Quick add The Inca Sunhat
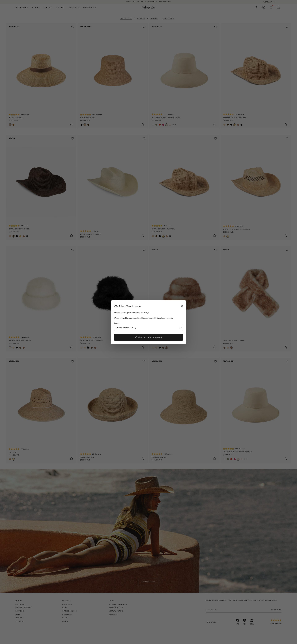Viewport: 297px width, 644px height. click(x=214, y=459)
